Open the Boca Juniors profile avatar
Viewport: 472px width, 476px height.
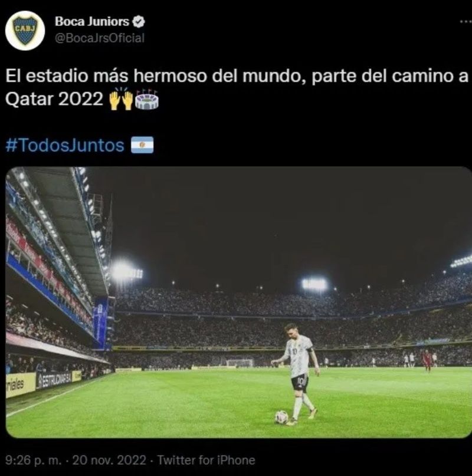coord(25,30)
